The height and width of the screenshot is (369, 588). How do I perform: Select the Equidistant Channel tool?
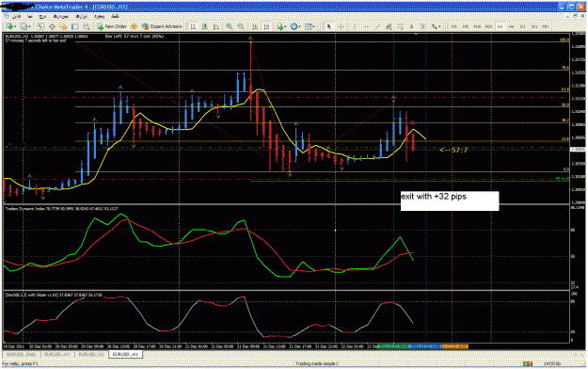(x=389, y=26)
